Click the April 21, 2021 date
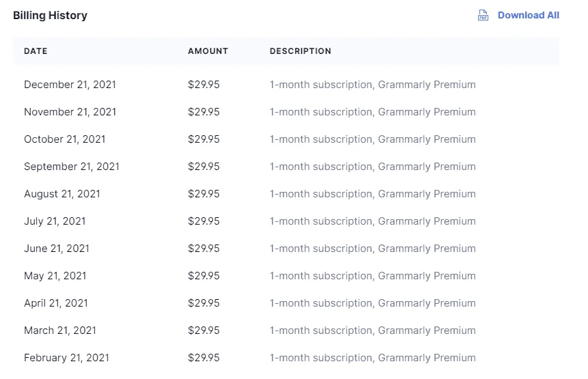The image size is (588, 379). 56,303
